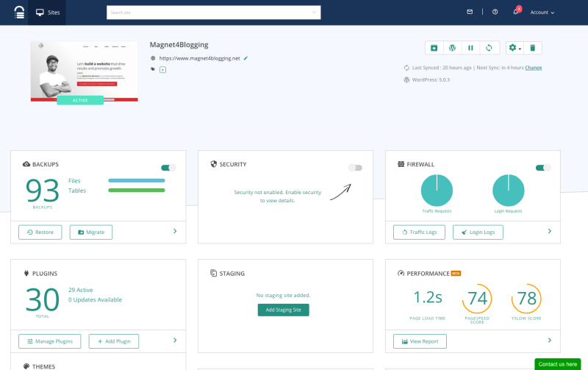Click the 30 total plugins count
The width and height of the screenshot is (588, 370).
coord(43,300)
